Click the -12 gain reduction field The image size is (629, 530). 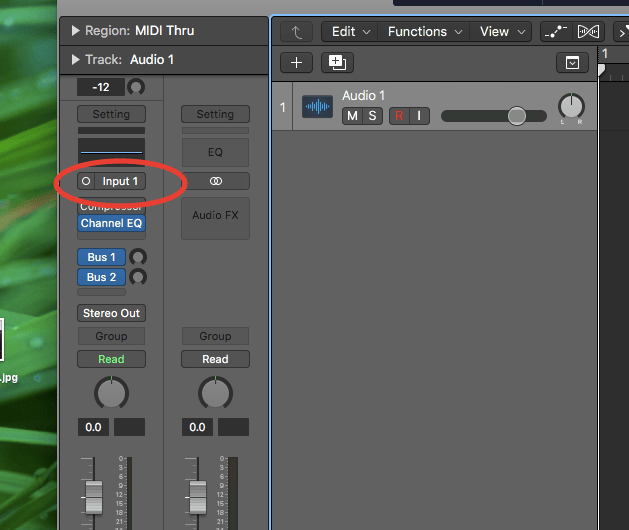tap(101, 87)
